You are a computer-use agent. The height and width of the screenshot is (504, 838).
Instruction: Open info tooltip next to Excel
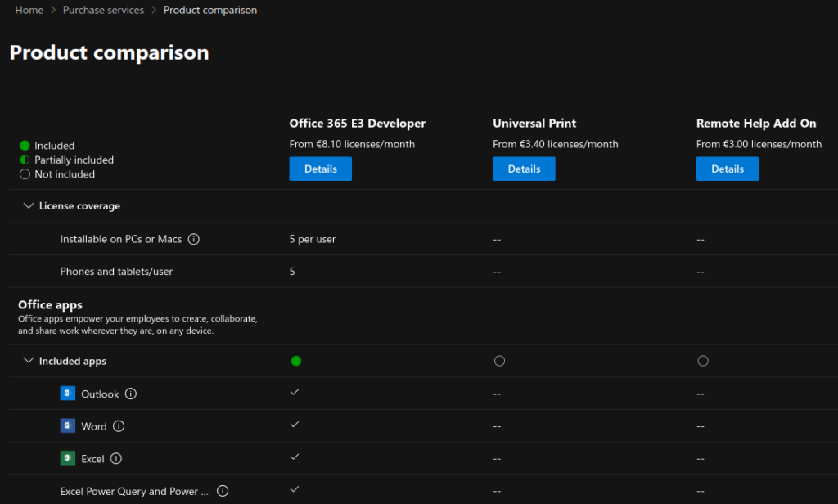pos(116,458)
